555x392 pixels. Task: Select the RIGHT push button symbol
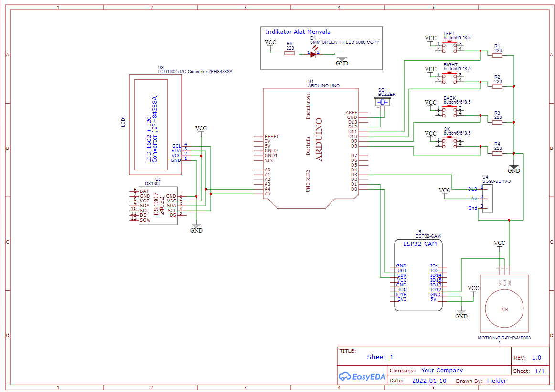pyautogui.click(x=449, y=77)
